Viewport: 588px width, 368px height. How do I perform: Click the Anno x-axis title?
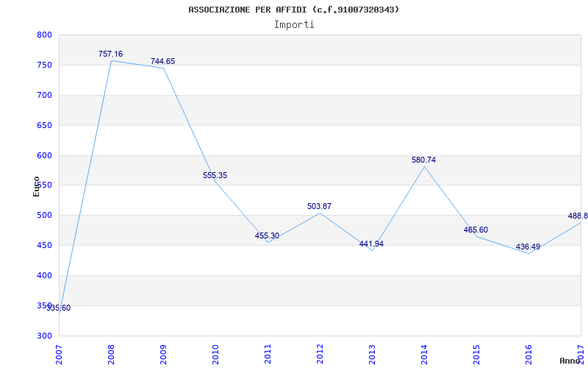(570, 361)
